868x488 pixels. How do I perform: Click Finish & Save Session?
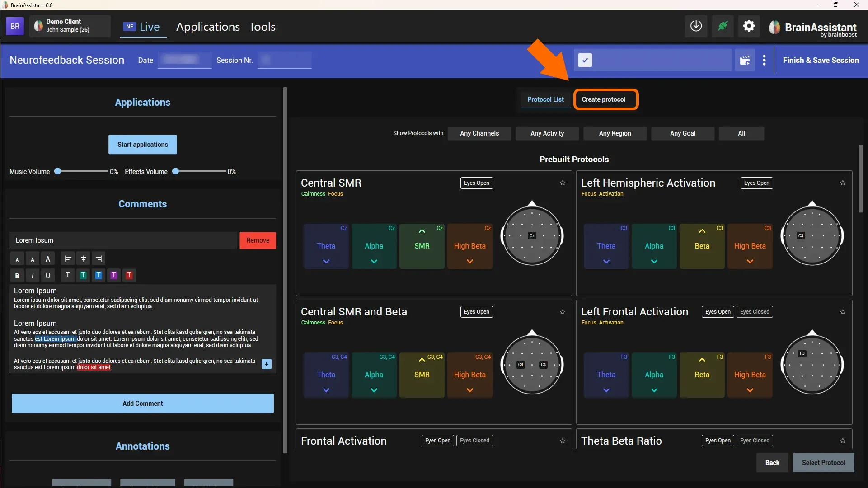point(821,60)
